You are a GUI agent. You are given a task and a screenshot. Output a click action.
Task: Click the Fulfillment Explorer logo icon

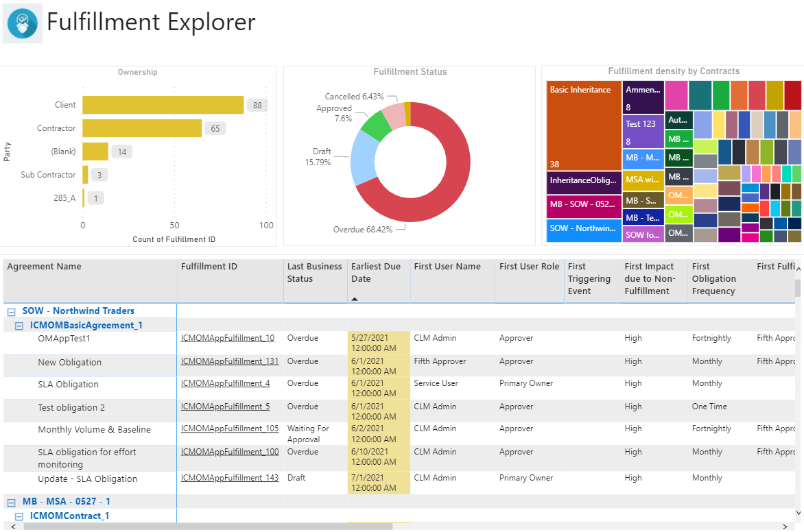[23, 23]
